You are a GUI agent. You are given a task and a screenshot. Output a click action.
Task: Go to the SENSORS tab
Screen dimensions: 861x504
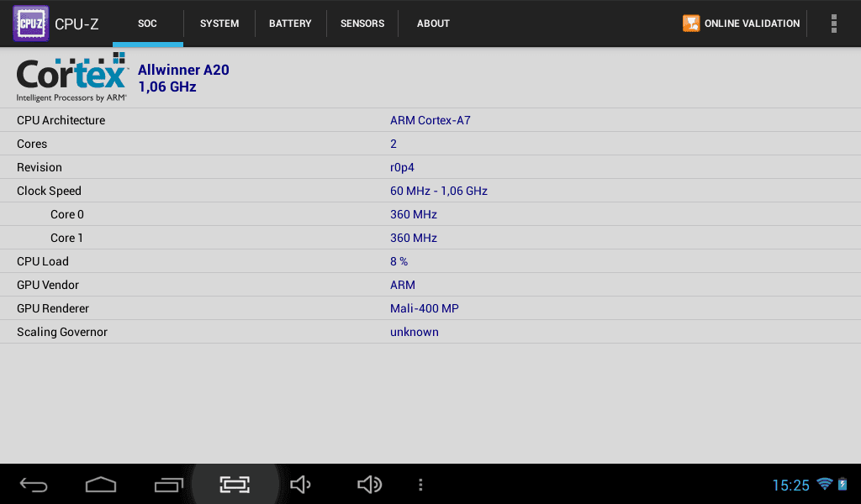tap(362, 24)
